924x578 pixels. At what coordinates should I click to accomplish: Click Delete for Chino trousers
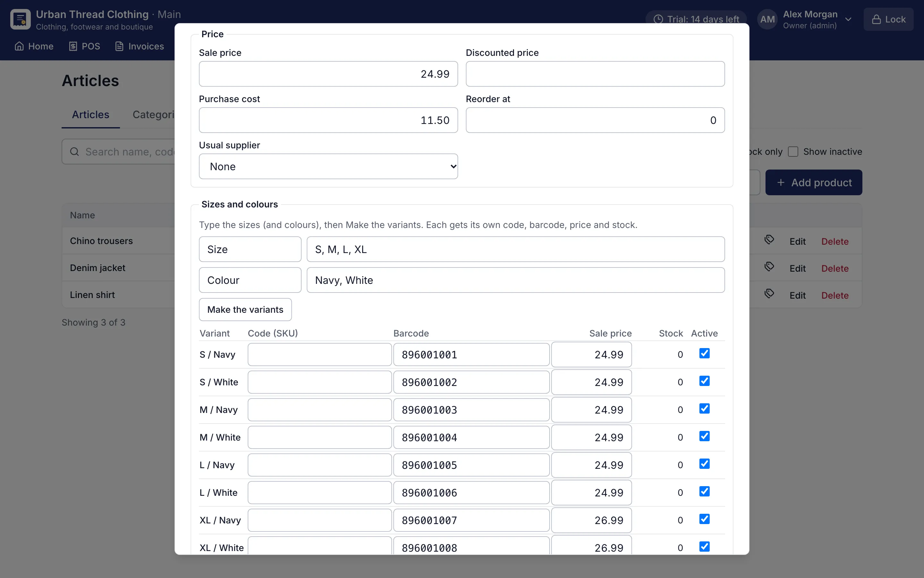835,241
